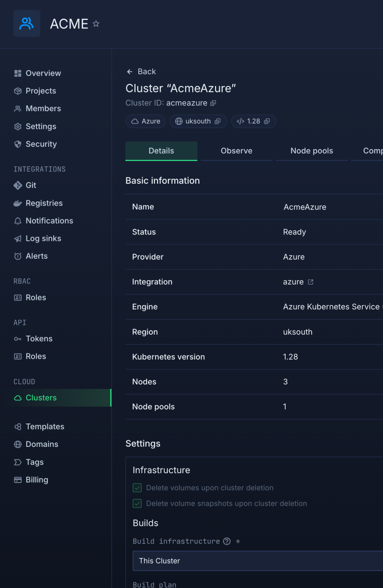Image resolution: width=383 pixels, height=588 pixels.
Task: Open the Billing page
Action: [37, 480]
